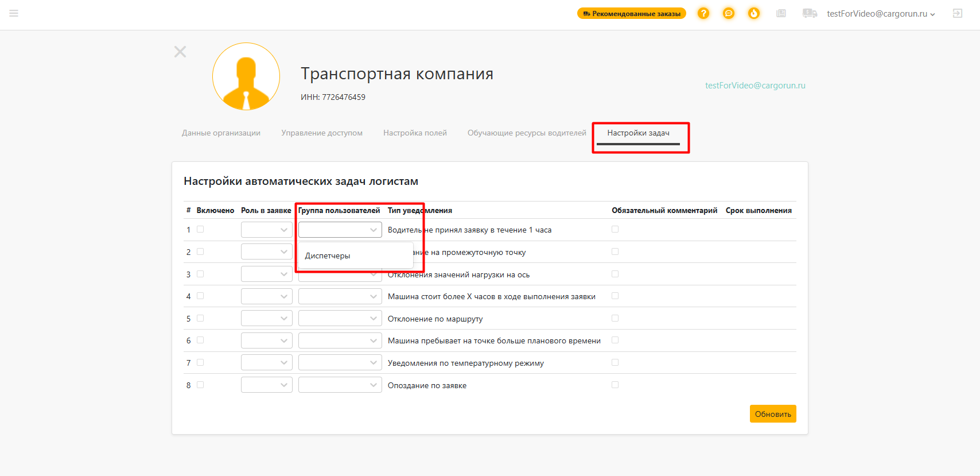
Task: Open the chat messages icon
Action: 729,13
